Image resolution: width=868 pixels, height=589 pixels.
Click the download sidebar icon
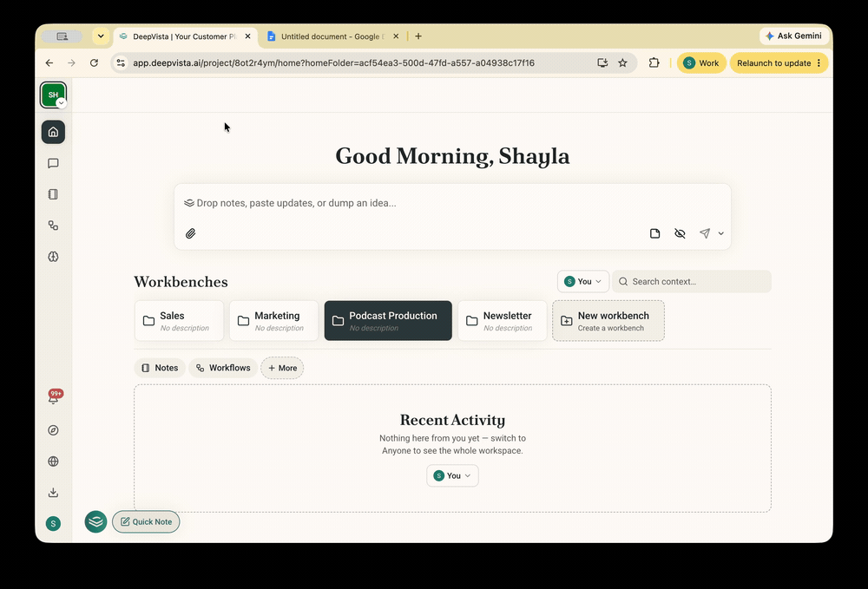[53, 492]
